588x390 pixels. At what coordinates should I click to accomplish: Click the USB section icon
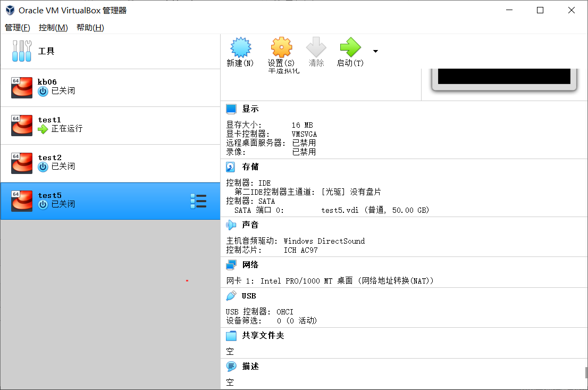(x=231, y=296)
